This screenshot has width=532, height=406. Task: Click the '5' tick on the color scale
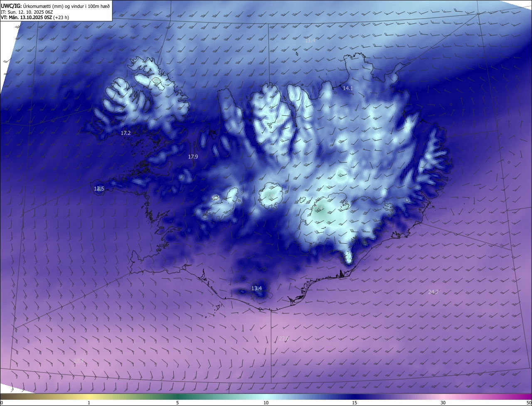coord(177,403)
